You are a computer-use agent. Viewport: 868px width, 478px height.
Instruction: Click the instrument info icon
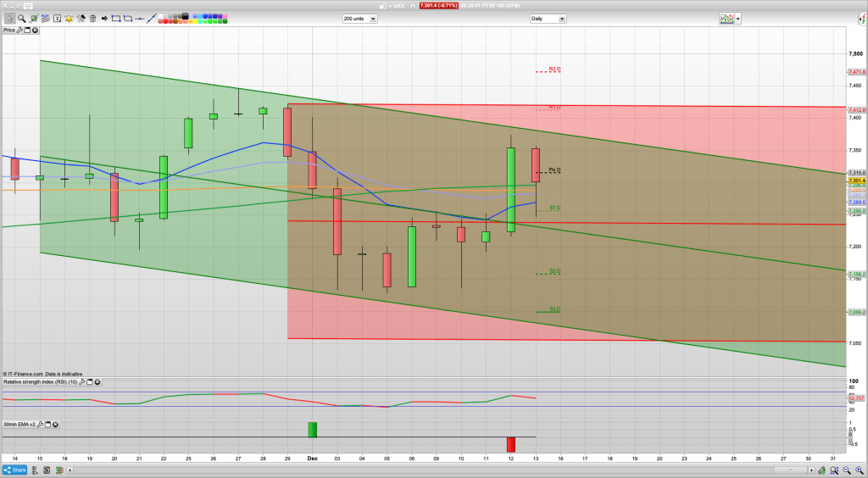(413, 6)
